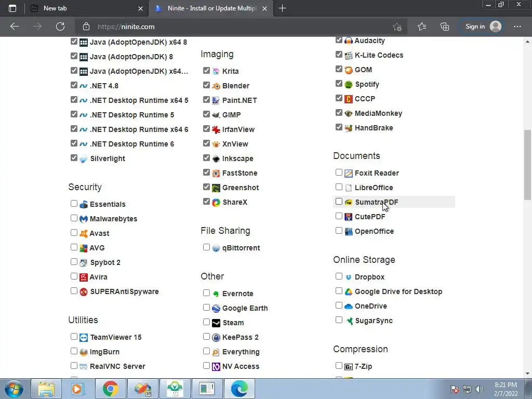532x399 pixels.
Task: Click the Steam icon
Action: [216, 323]
